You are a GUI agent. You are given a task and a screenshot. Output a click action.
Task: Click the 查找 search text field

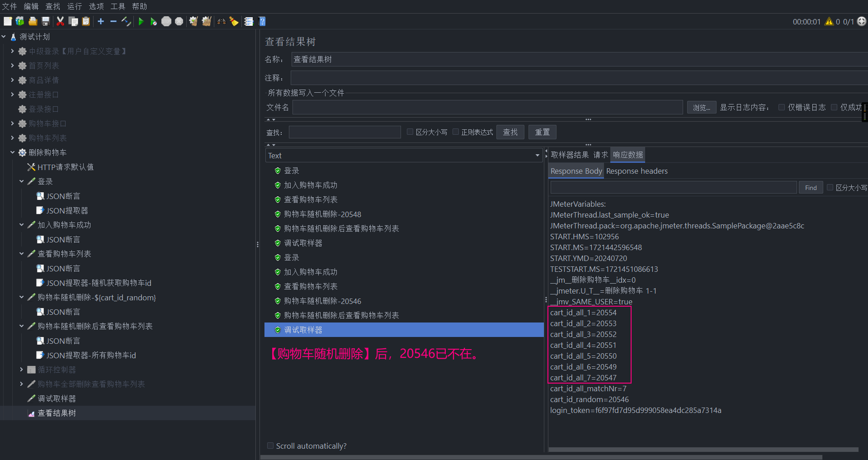coord(344,132)
